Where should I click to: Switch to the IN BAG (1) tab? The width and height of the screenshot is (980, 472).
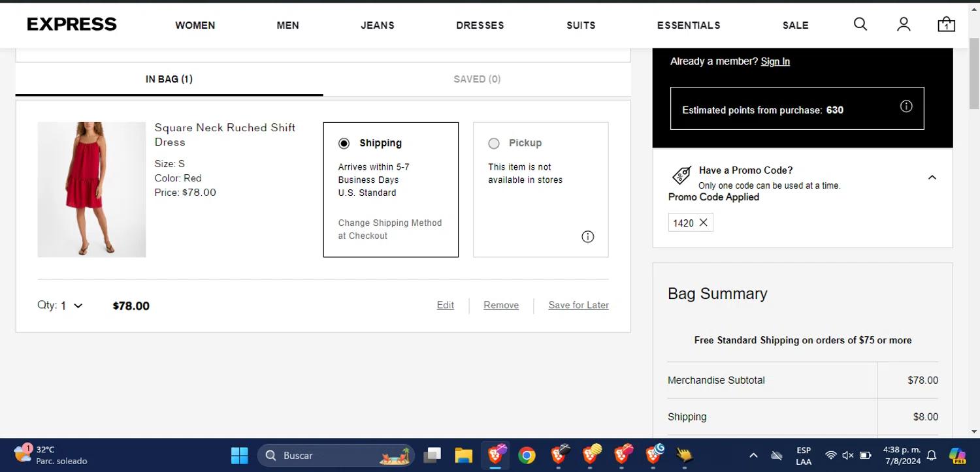pyautogui.click(x=169, y=79)
